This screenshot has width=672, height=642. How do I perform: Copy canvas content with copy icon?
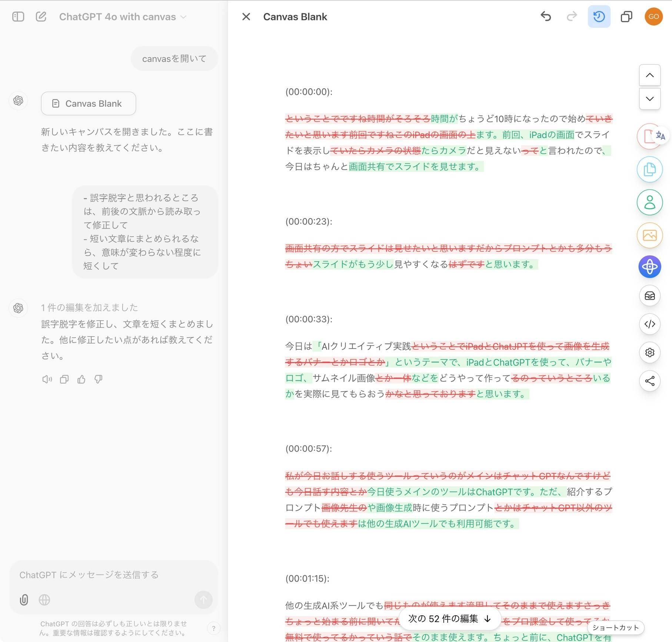tap(626, 17)
